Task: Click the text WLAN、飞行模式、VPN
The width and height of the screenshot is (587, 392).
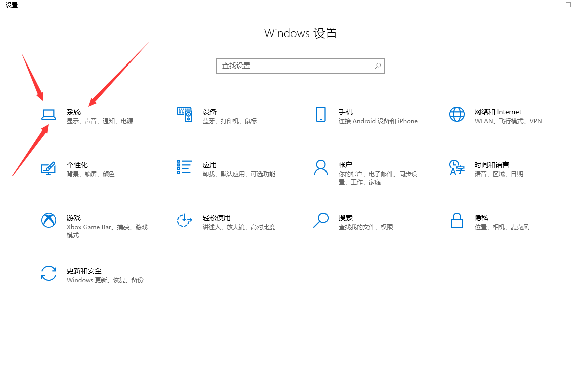Action: (x=508, y=121)
